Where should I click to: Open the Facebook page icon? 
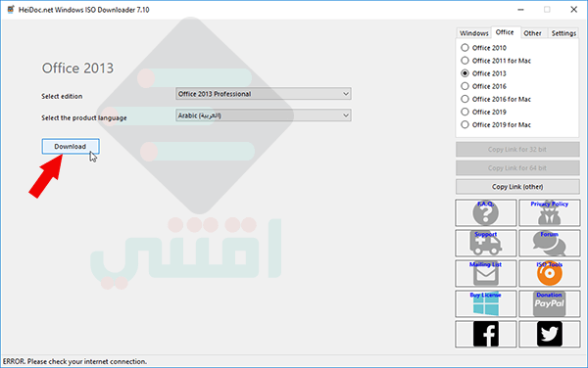486,334
